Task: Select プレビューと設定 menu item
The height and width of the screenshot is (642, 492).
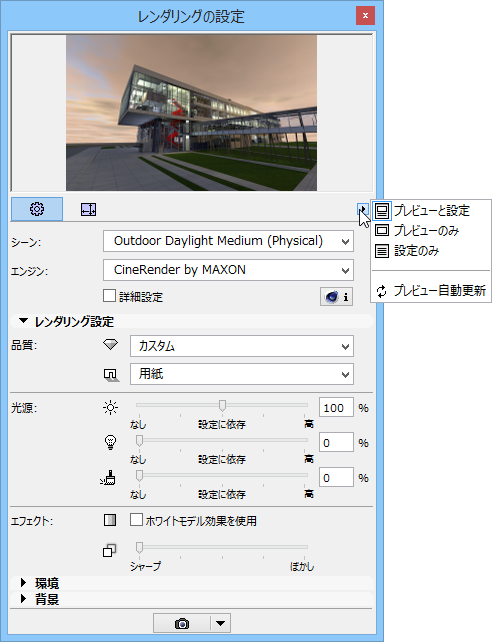Action: click(431, 211)
